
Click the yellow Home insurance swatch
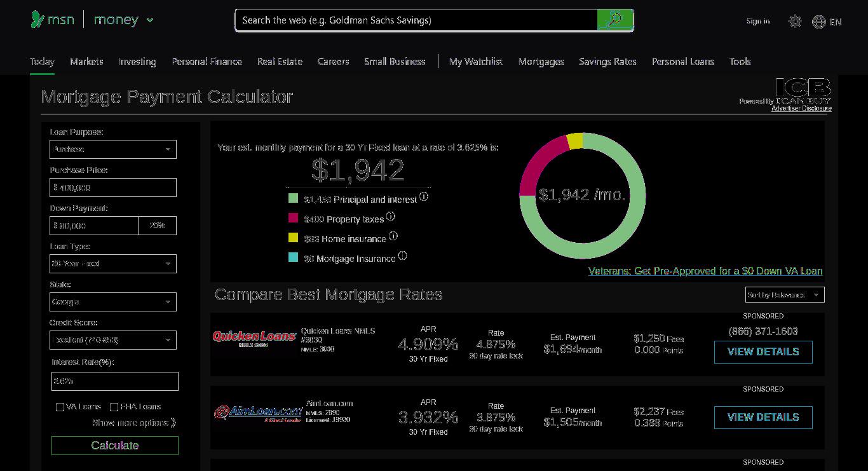point(293,238)
